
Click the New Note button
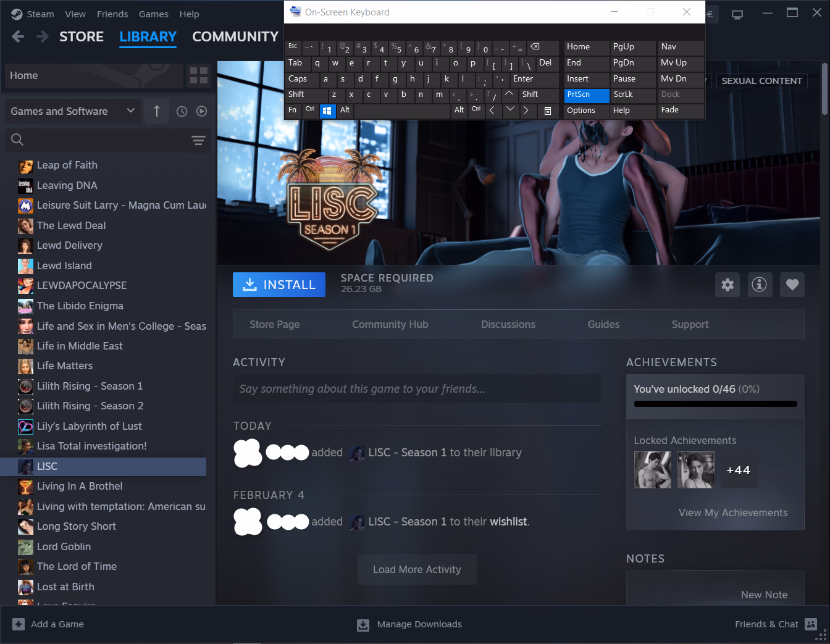pyautogui.click(x=764, y=595)
